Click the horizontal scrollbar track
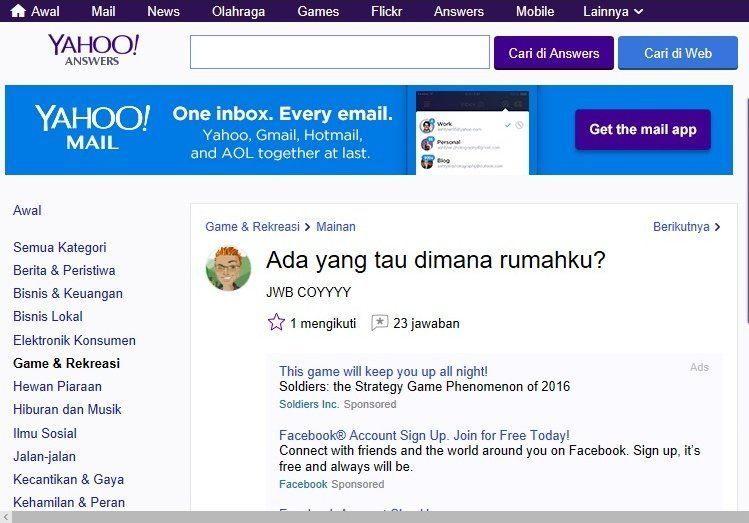Image resolution: width=749 pixels, height=523 pixels. pos(380,517)
